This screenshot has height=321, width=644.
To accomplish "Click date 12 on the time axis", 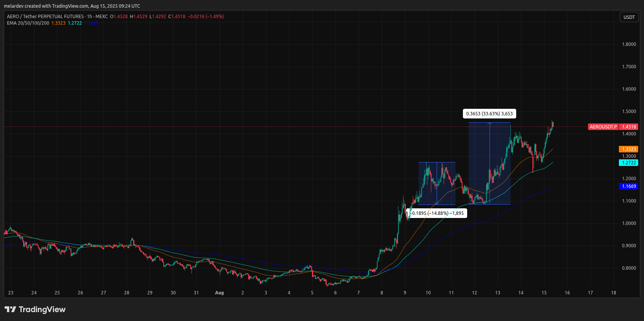I will pos(475,293).
